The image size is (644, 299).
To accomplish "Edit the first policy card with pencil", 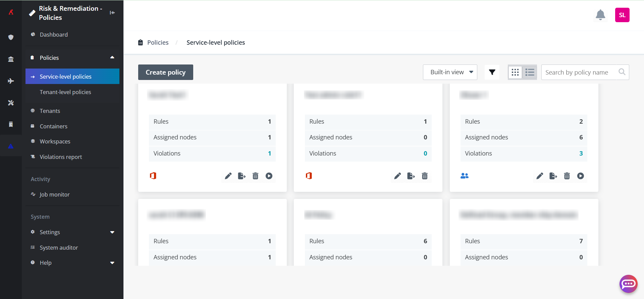I will click(x=228, y=176).
